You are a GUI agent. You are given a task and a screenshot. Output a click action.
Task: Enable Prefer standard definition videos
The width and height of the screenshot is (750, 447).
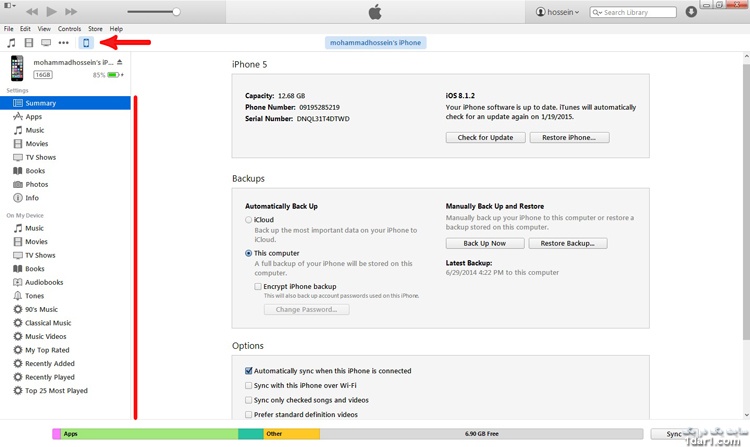pos(248,414)
